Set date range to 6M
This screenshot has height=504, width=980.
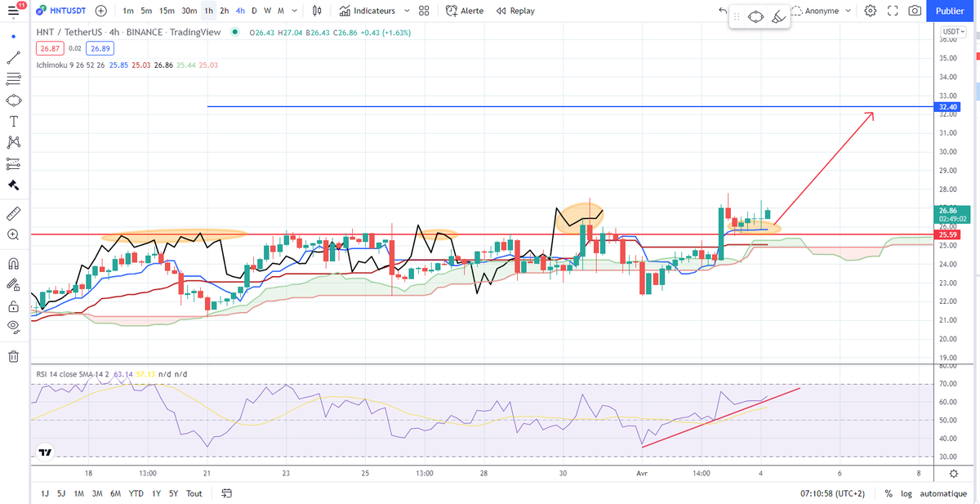[116, 493]
